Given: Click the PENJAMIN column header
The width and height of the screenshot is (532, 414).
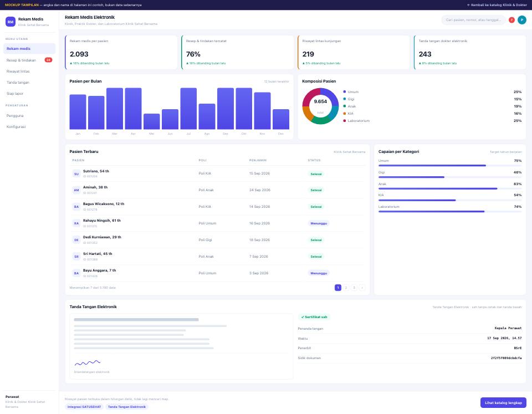Looking at the screenshot, I should 258,160.
